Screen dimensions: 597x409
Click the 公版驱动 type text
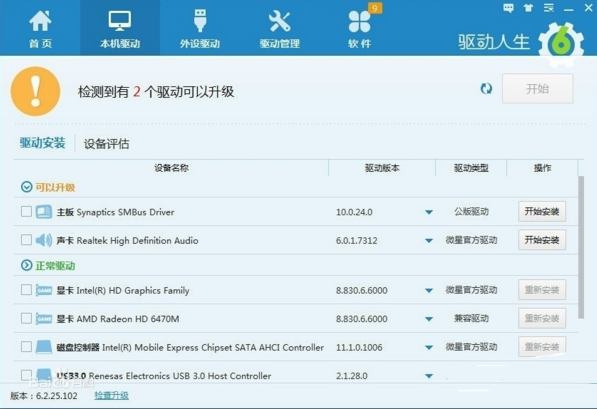click(471, 211)
